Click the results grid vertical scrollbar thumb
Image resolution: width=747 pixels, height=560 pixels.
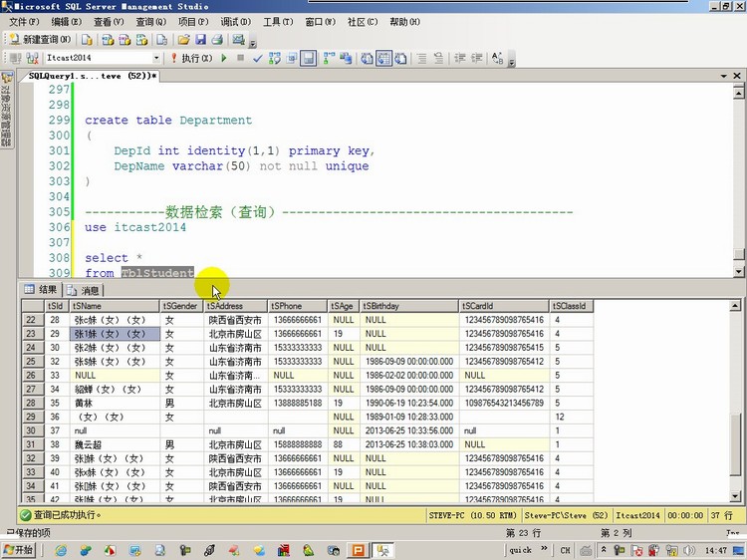pyautogui.click(x=735, y=444)
